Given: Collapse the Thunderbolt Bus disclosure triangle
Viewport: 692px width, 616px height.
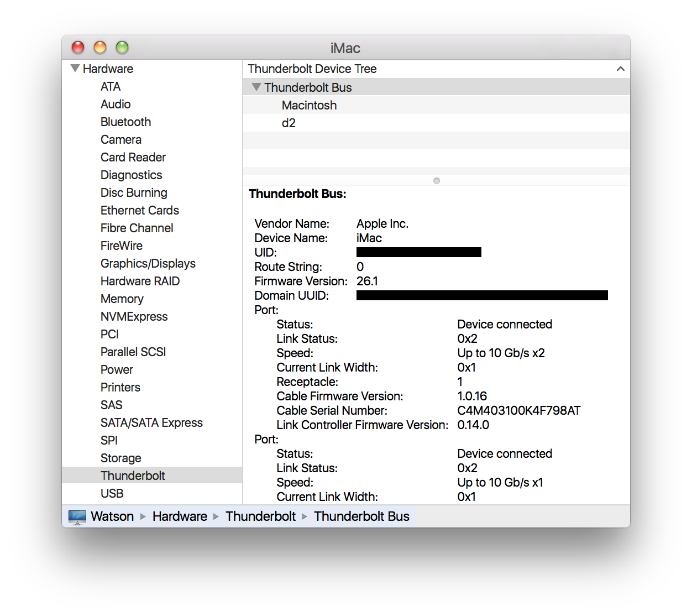Looking at the screenshot, I should click(256, 87).
